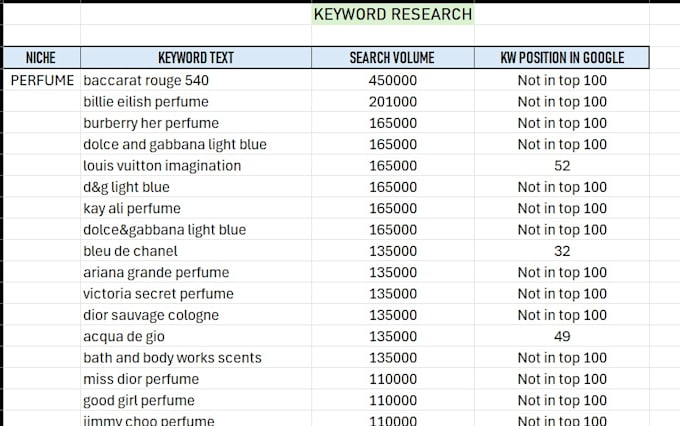Select the baccarat rouge 540 keyword cell

[196, 80]
